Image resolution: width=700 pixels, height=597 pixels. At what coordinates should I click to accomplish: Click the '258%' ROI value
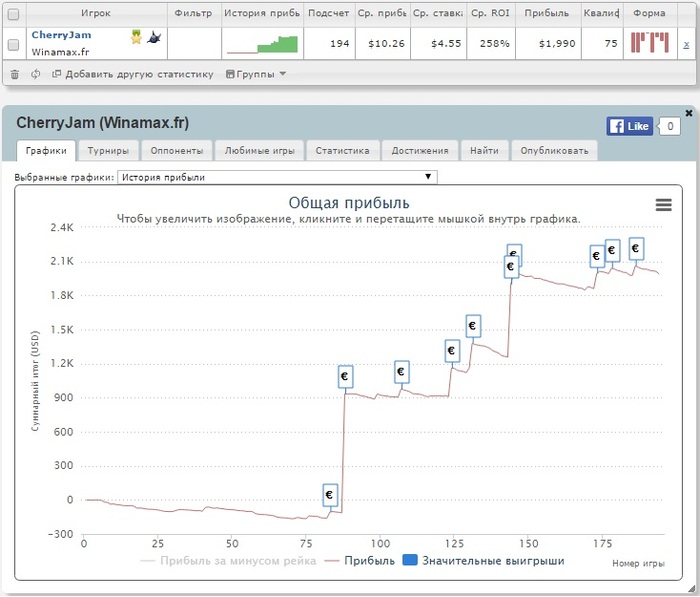click(x=494, y=44)
